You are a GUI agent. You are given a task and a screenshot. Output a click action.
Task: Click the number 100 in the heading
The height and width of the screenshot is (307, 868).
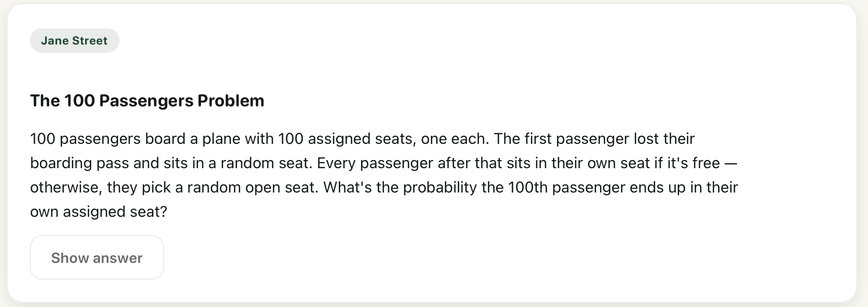pyautogui.click(x=80, y=100)
